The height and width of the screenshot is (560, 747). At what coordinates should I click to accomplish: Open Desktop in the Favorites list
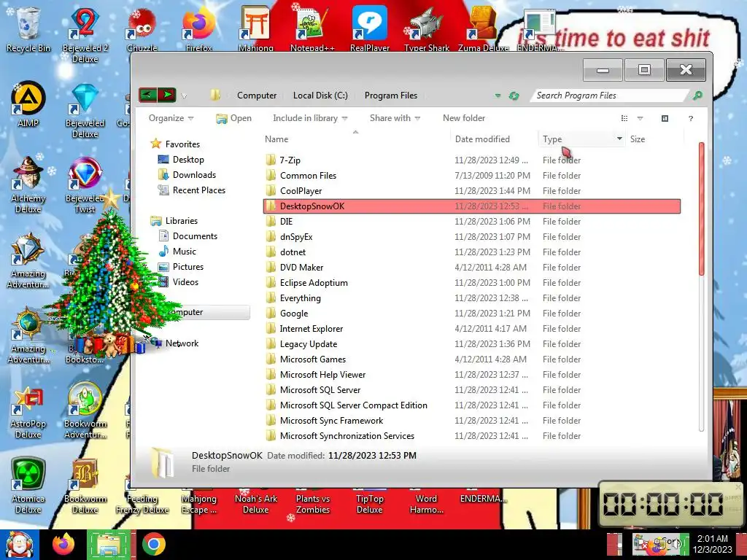(x=181, y=160)
